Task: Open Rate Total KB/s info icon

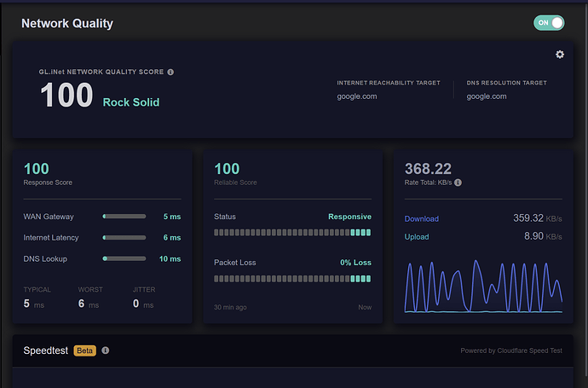Action: (458, 182)
